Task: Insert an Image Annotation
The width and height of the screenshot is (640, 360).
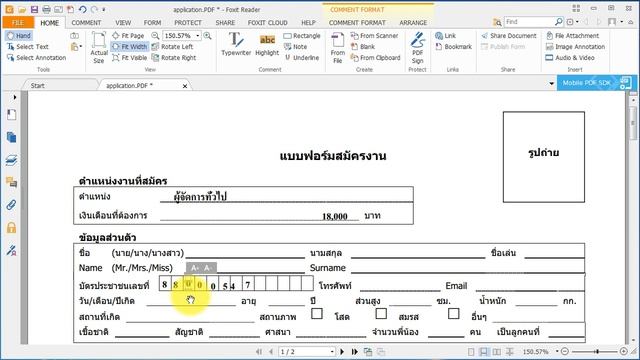Action: [575, 47]
